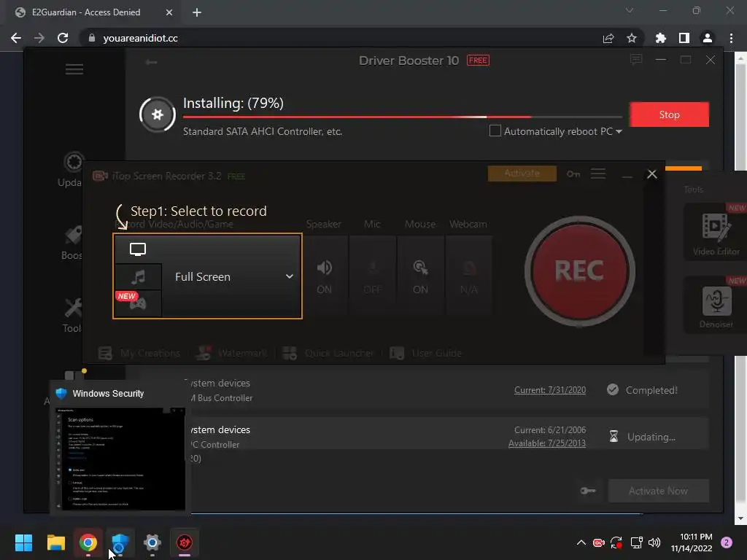Open the Update section in Driver Booster sidebar
Viewport: 747px width, 560px height.
(x=72, y=170)
